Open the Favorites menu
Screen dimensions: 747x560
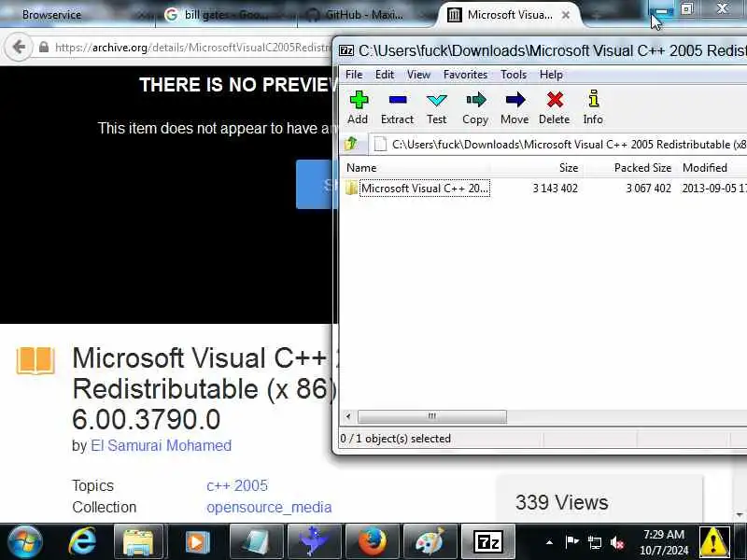click(x=465, y=75)
